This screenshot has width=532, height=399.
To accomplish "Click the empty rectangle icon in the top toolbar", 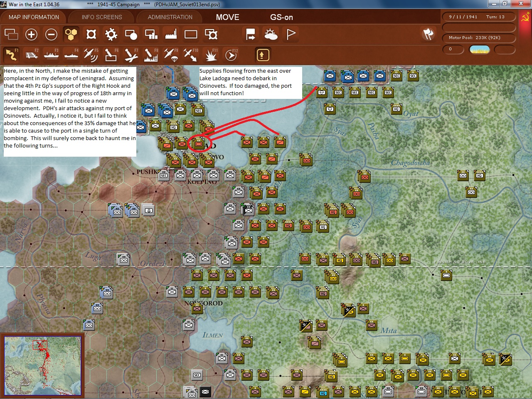I will point(191,34).
